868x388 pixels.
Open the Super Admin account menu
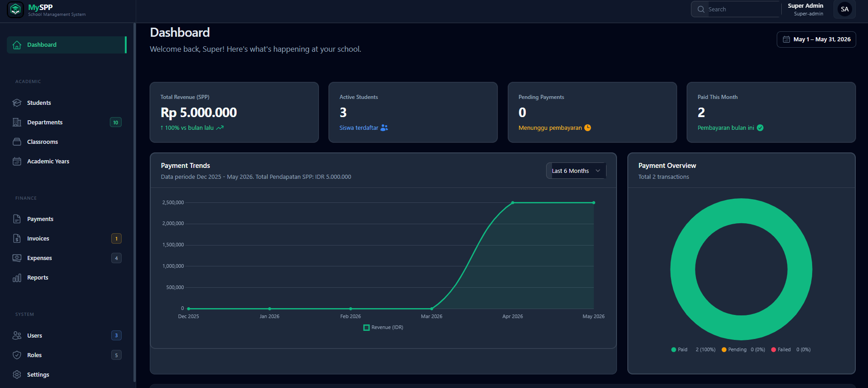click(805, 10)
